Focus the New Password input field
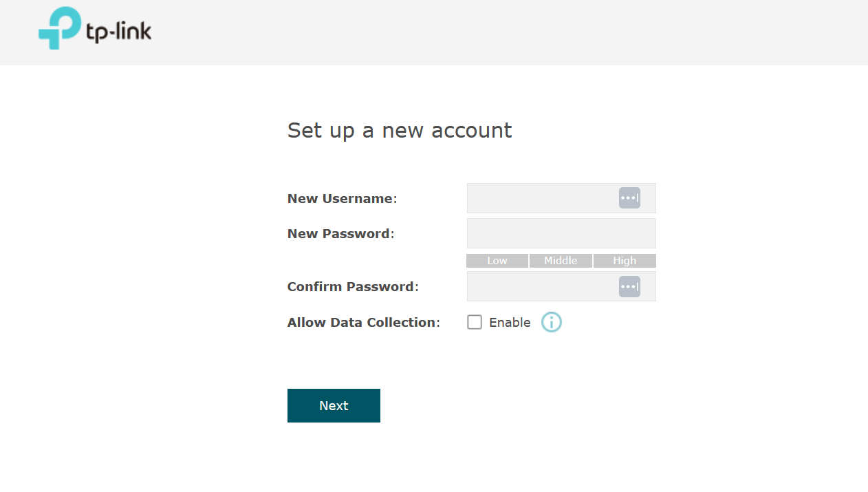 coord(561,233)
